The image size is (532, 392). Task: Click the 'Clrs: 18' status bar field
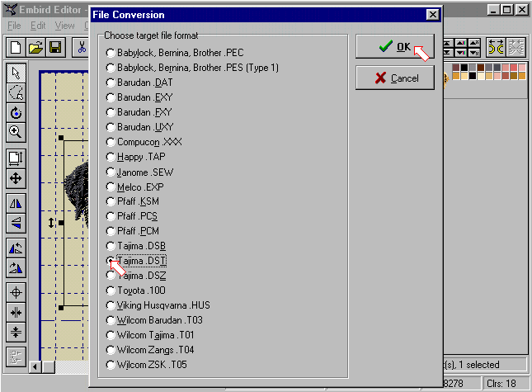tap(505, 384)
